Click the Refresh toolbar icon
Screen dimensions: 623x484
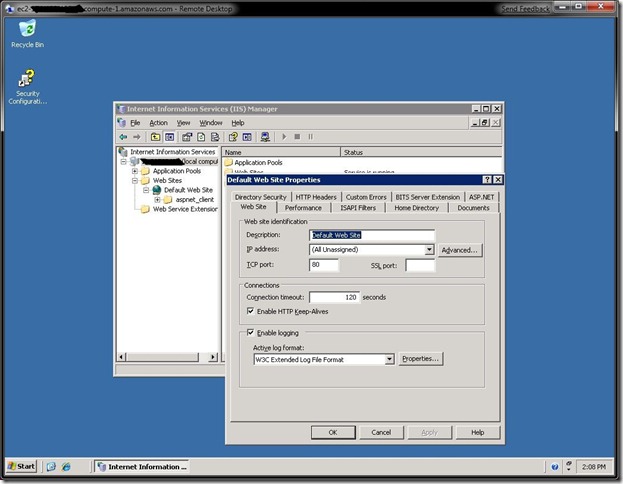pos(201,137)
